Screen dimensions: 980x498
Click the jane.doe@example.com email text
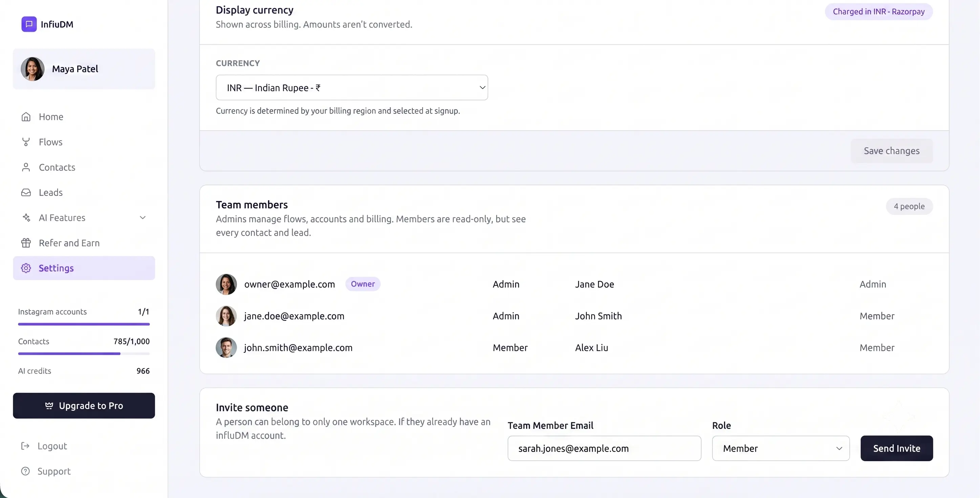click(x=294, y=316)
